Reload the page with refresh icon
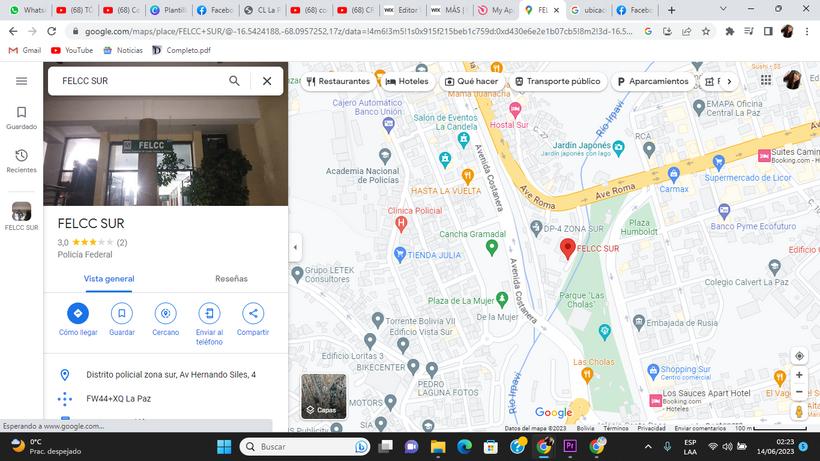Screen dimensions: 820x461 pos(51,31)
